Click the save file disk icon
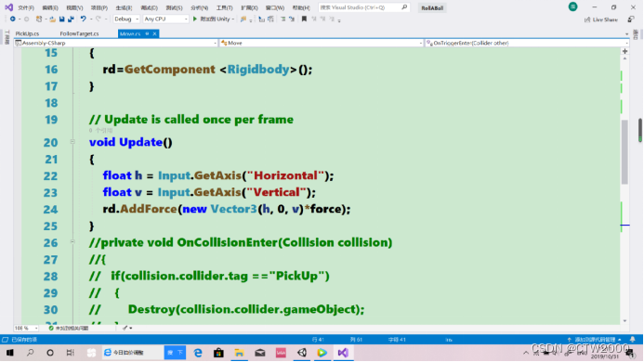 [62, 19]
